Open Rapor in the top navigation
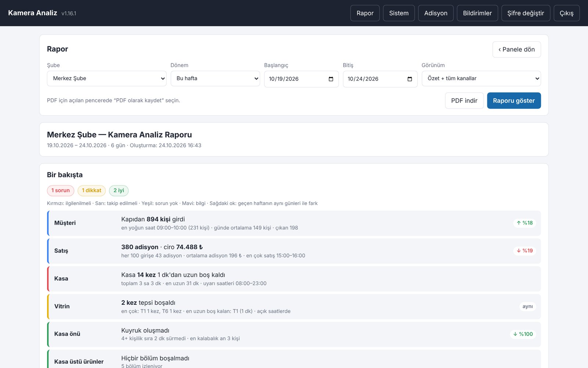 [365, 13]
